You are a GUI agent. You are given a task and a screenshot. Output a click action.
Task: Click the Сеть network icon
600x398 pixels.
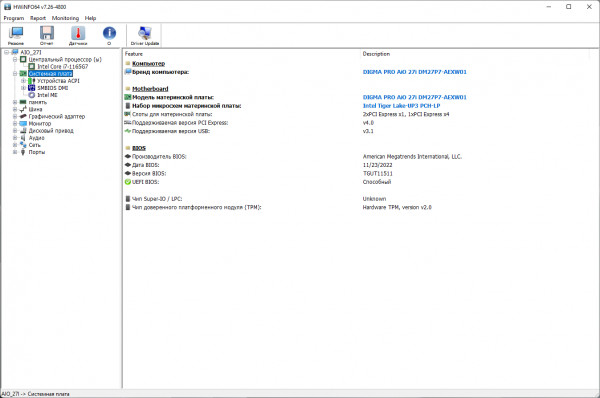pos(23,145)
